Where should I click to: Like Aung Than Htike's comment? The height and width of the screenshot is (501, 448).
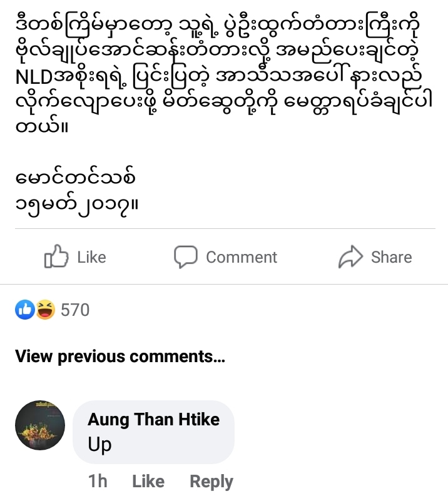click(148, 481)
